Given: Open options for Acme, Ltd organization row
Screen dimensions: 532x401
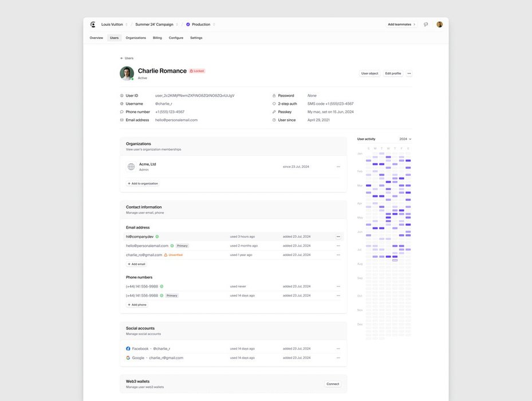Looking at the screenshot, I should click(x=338, y=167).
